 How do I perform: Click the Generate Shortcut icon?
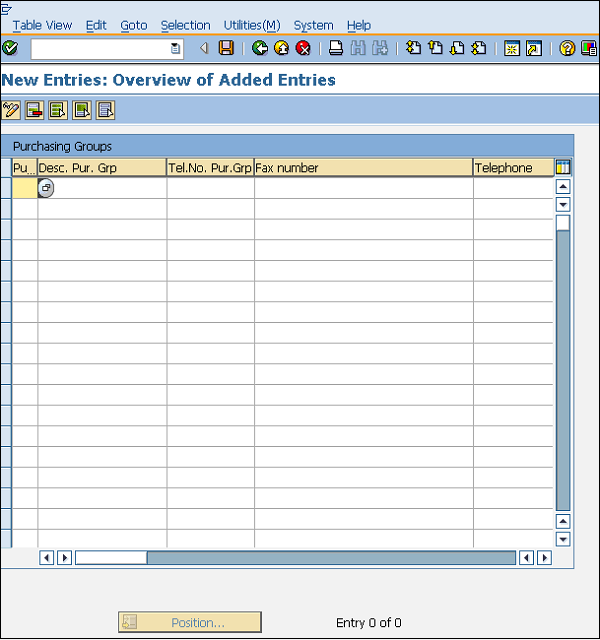534,48
